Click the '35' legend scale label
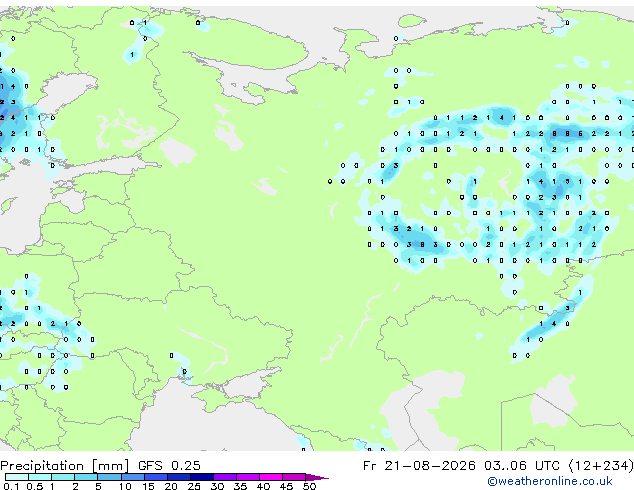Viewport: 634px width, 490px height. [x=240, y=486]
